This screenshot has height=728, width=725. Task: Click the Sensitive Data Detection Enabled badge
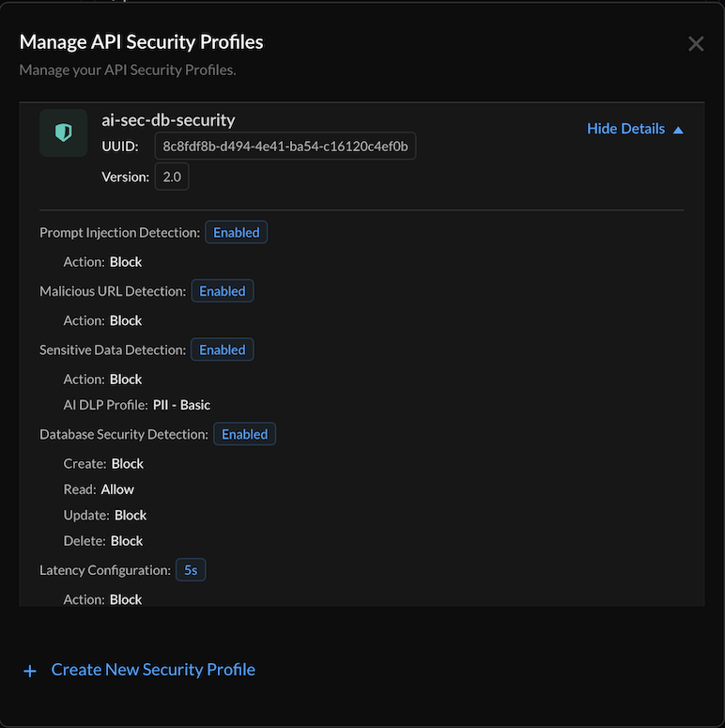tap(223, 349)
